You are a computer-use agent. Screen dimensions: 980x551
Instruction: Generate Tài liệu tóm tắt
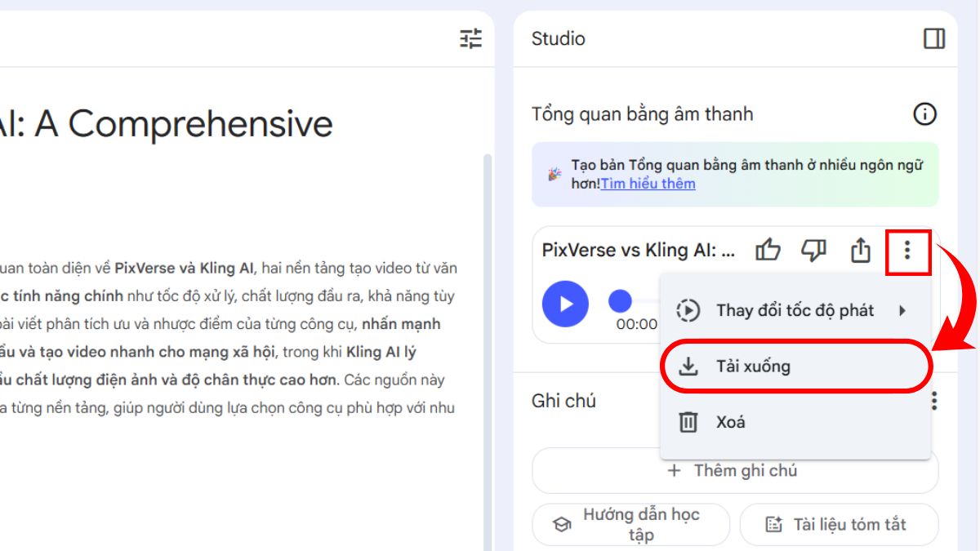[x=839, y=524]
